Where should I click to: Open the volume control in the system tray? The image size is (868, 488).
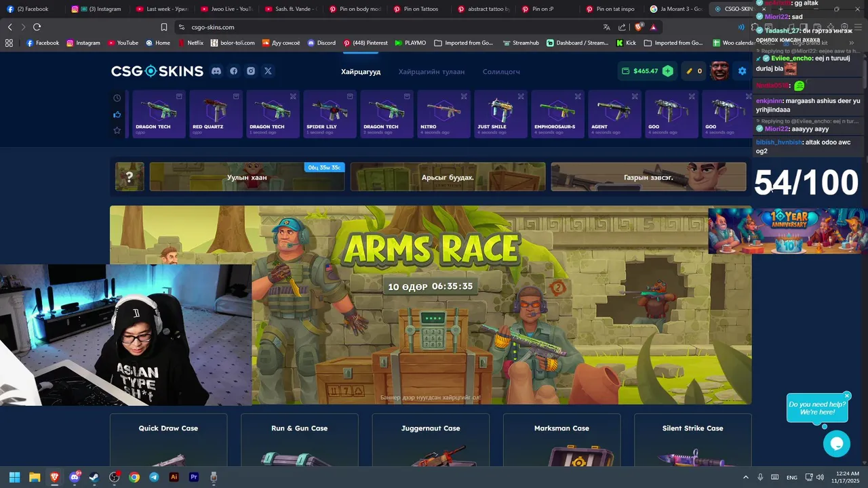[821, 477]
